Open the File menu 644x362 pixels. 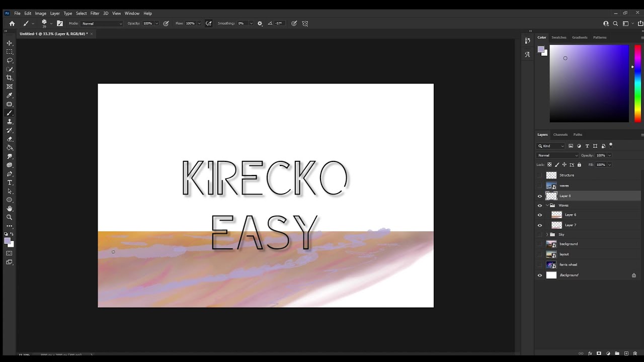coord(17,13)
